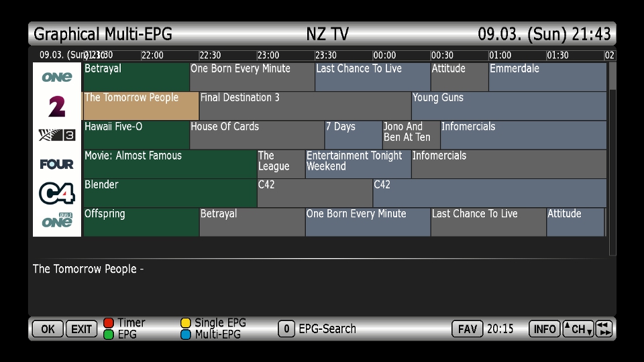Click the FAV button
The image size is (644, 362).
(468, 329)
